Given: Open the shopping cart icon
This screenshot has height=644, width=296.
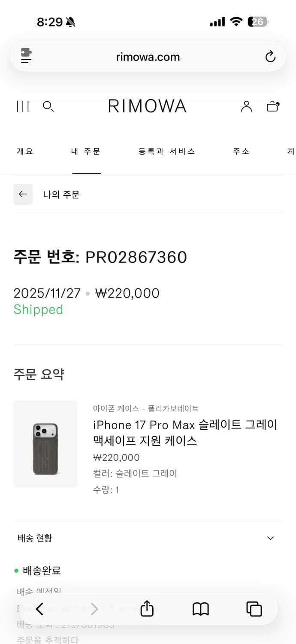Looking at the screenshot, I should tap(273, 106).
